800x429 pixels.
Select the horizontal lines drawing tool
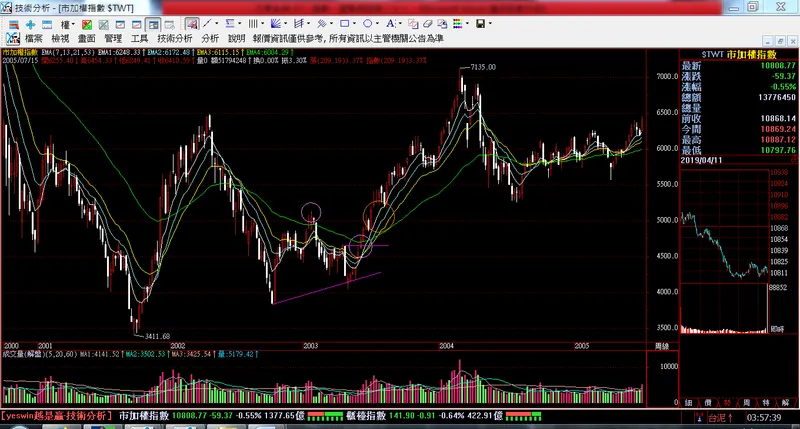(230, 23)
